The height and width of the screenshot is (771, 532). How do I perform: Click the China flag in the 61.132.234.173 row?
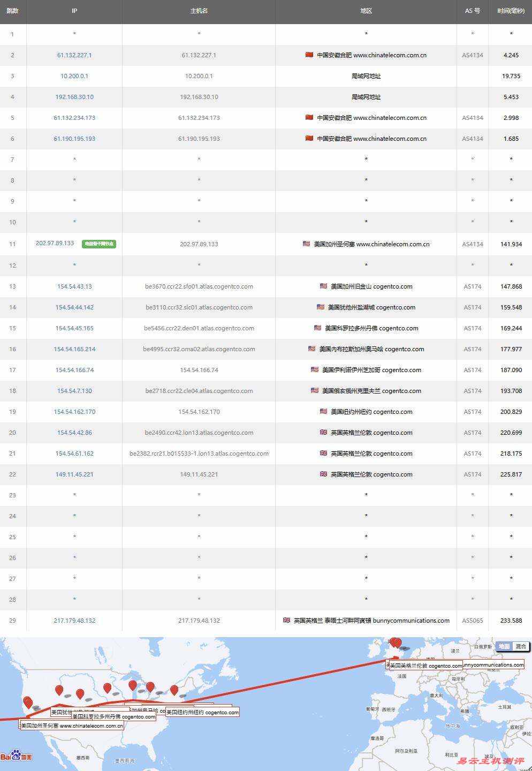click(309, 117)
